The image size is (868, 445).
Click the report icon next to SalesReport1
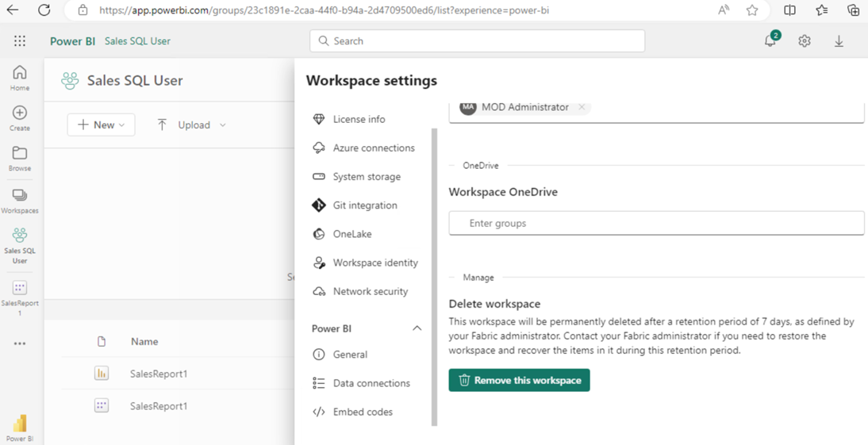(x=102, y=374)
